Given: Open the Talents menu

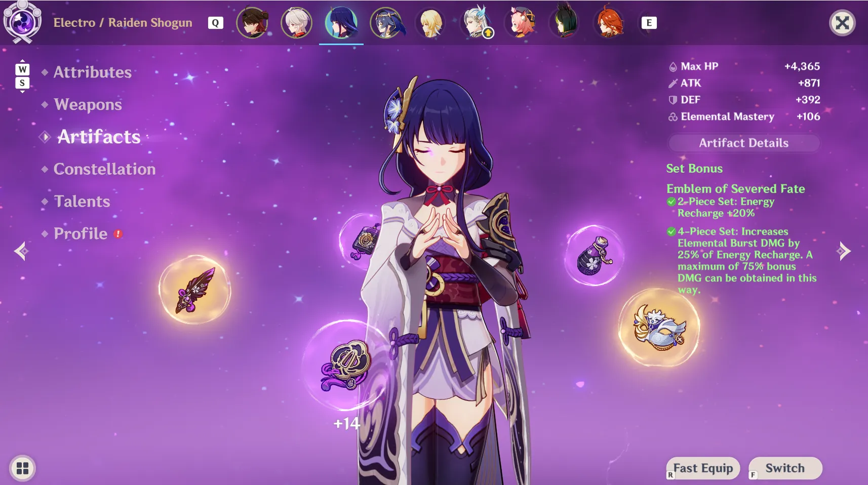Looking at the screenshot, I should (x=82, y=201).
